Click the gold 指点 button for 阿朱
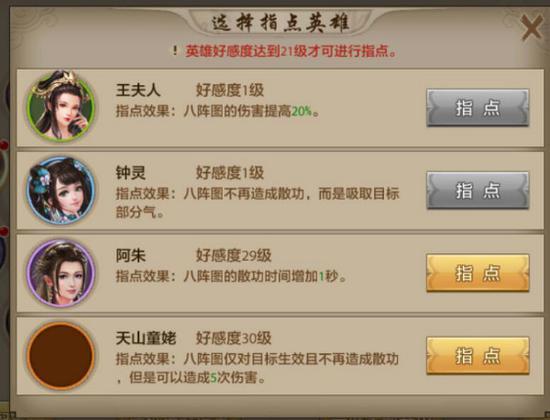The image size is (550, 420). pos(477,273)
